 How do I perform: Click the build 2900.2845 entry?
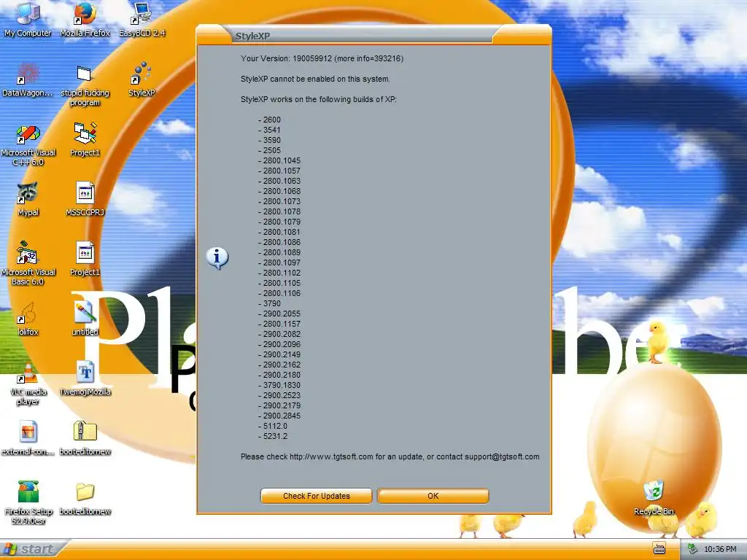pos(279,416)
